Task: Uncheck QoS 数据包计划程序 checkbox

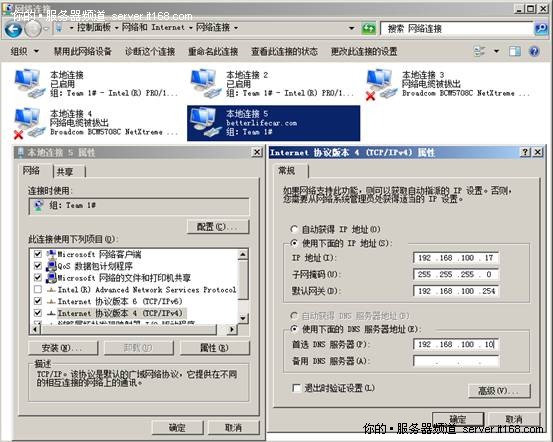Action: point(38,266)
